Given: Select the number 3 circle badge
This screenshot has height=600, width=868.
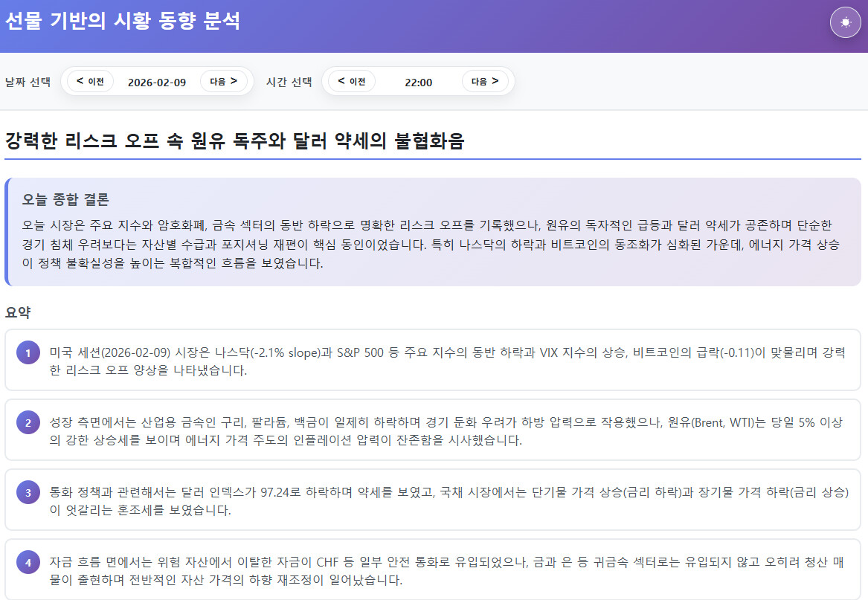Looking at the screenshot, I should (28, 492).
